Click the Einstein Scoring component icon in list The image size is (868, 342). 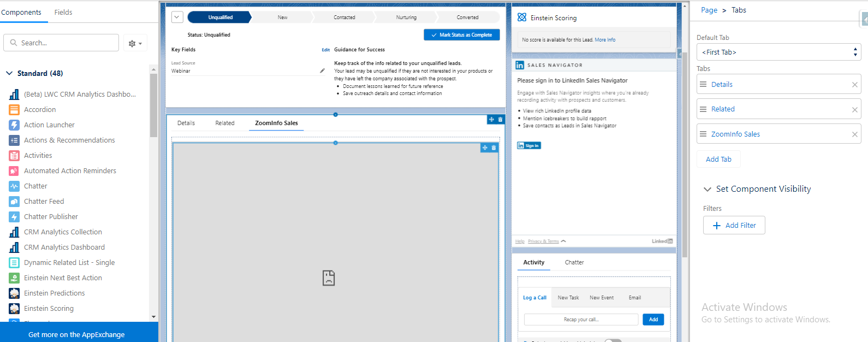coord(14,309)
